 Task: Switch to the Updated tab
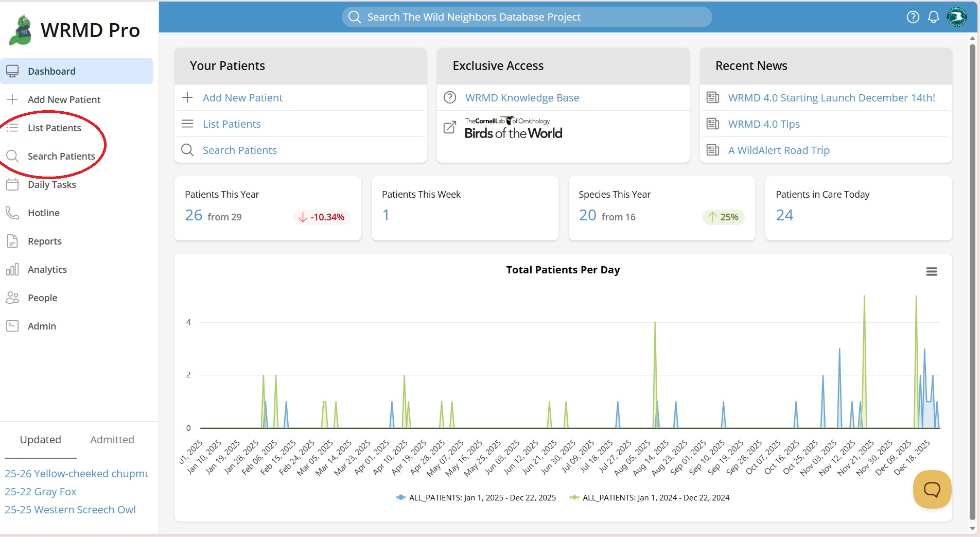coord(41,440)
